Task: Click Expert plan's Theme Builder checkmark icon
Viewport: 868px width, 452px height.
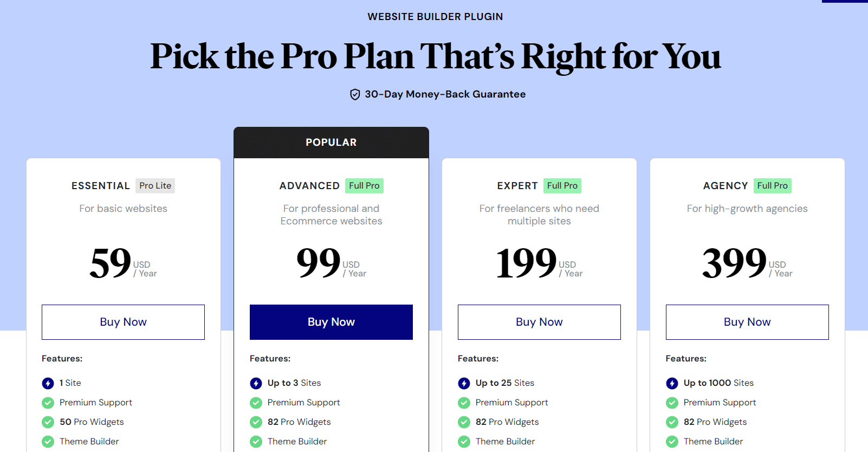Action: click(x=464, y=442)
